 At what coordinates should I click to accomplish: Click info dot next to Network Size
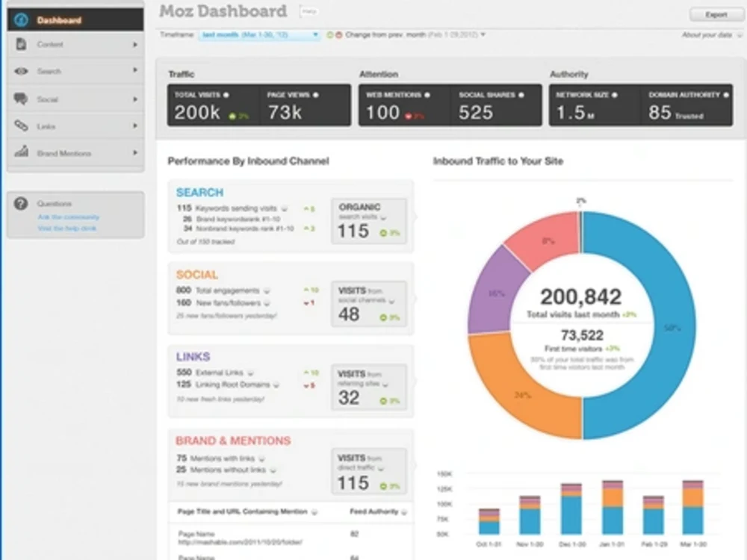pos(615,96)
